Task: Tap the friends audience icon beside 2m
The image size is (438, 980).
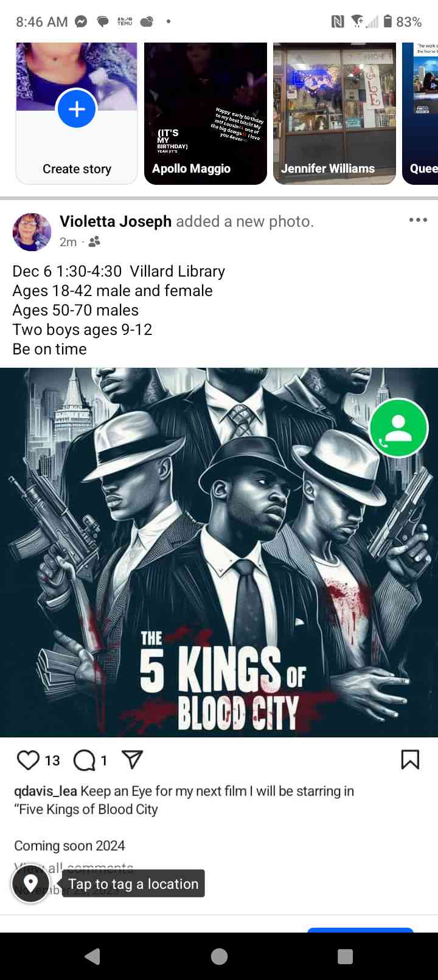Action: [x=94, y=242]
